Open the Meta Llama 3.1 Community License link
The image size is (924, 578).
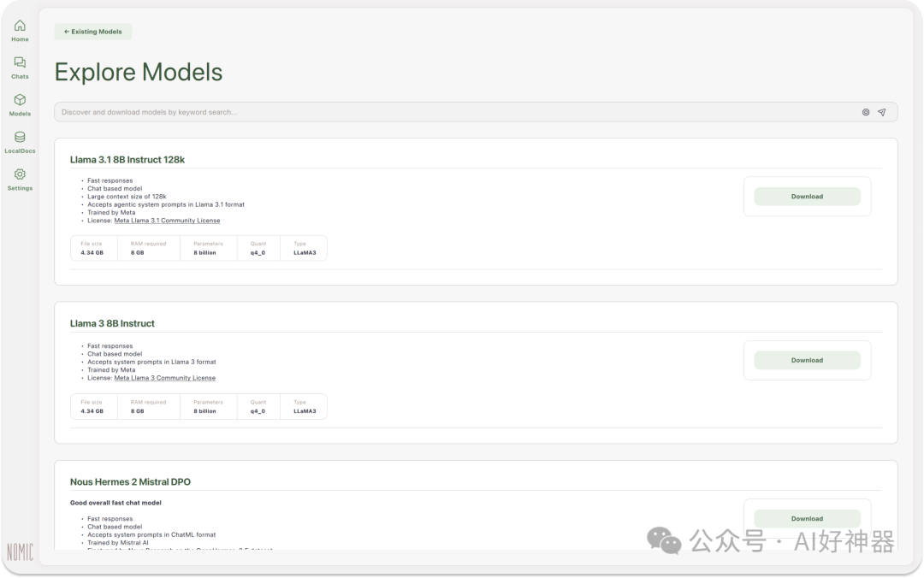click(167, 221)
